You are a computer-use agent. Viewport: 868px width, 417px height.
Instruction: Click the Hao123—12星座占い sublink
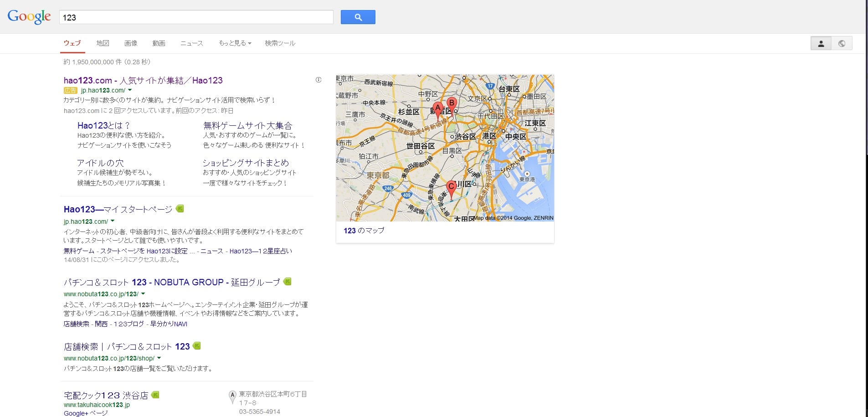point(261,251)
